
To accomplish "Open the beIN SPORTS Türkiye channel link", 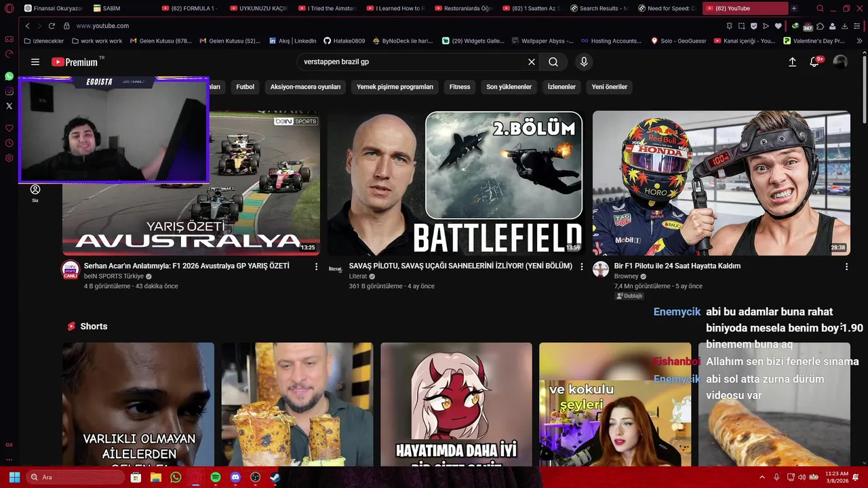I will (x=114, y=277).
